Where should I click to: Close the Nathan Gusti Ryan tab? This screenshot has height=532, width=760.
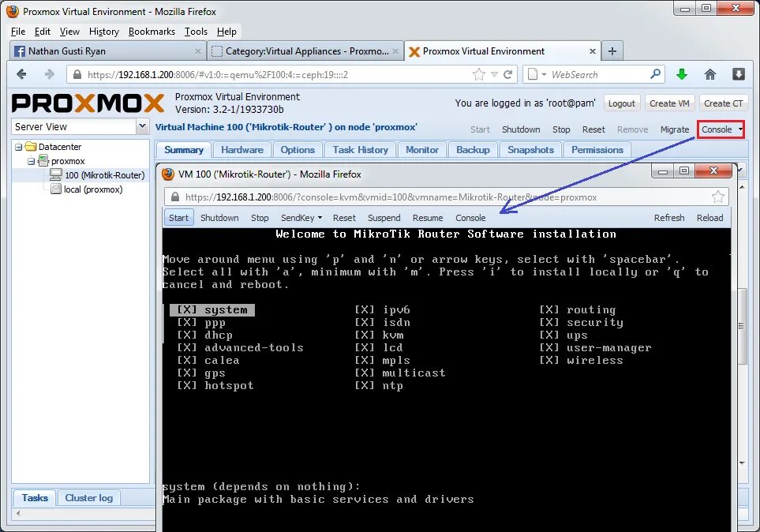198,51
